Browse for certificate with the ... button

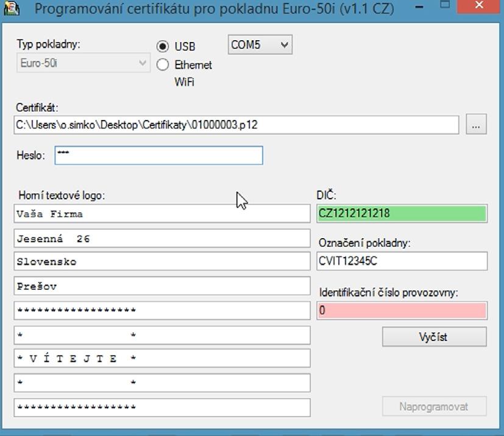pos(476,124)
